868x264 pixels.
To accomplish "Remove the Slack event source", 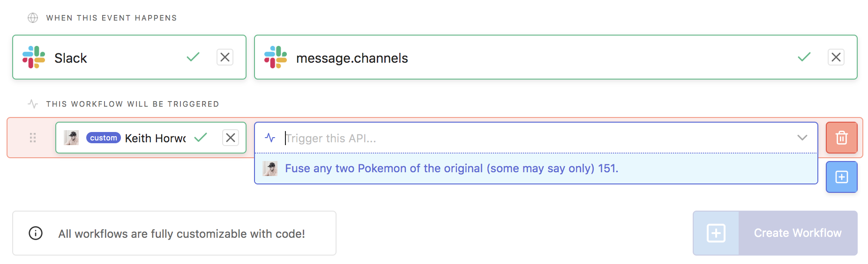I will pyautogui.click(x=225, y=57).
